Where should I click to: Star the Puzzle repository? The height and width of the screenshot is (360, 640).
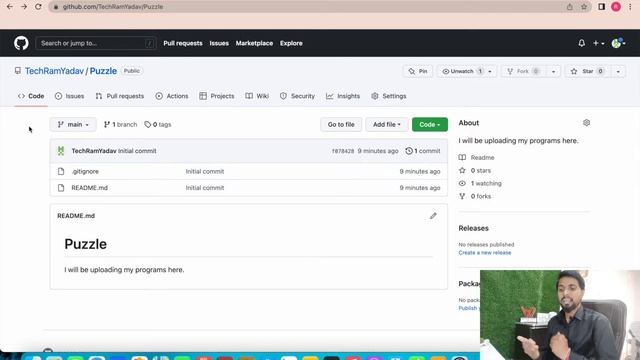(x=588, y=71)
